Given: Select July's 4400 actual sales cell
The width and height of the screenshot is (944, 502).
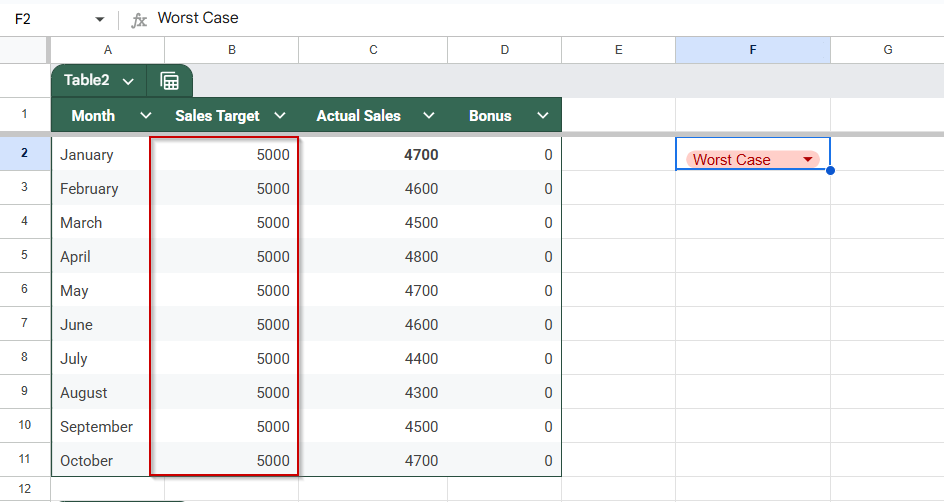Looking at the screenshot, I should coord(373,359).
